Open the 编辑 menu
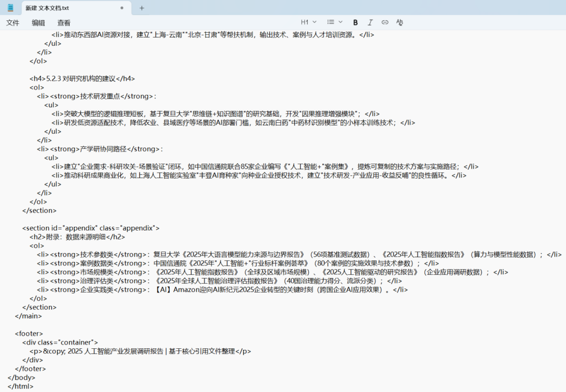Screen dimensions: 566x392 [38, 23]
